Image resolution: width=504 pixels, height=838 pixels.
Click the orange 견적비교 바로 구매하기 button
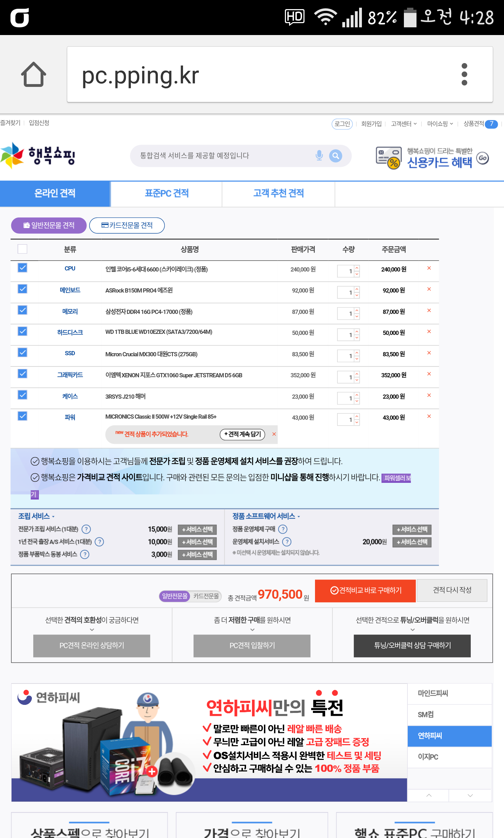tap(365, 591)
